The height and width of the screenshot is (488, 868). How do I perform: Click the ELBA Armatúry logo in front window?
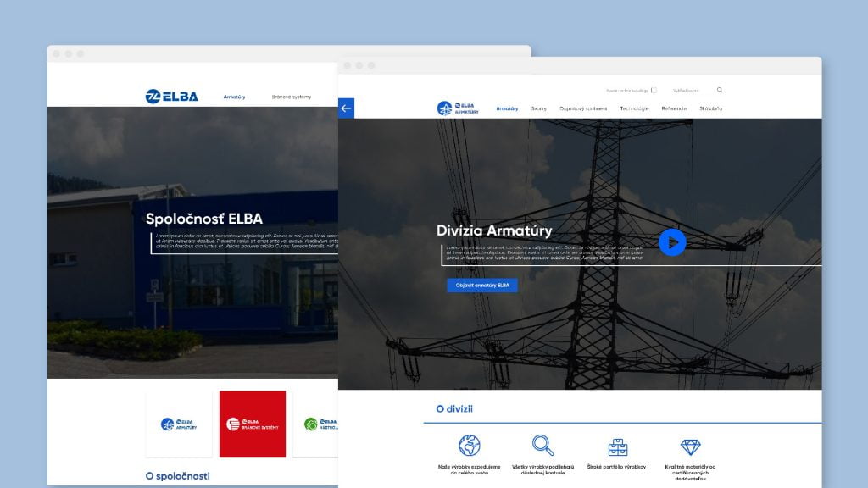click(x=458, y=108)
